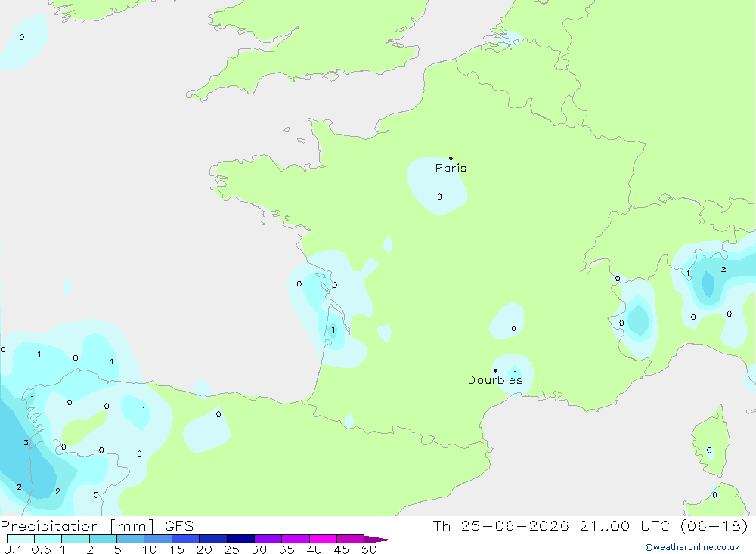Select the 0.5–1 mm legend swatch
The image size is (756, 554).
point(48,539)
